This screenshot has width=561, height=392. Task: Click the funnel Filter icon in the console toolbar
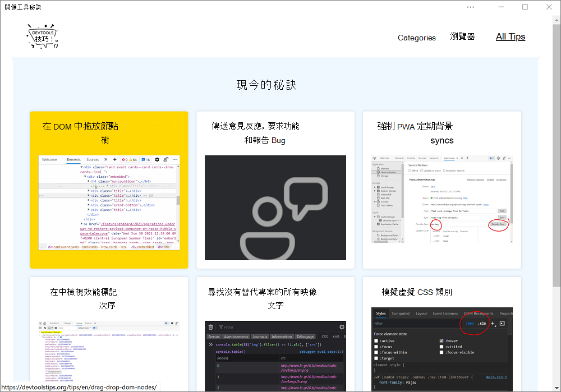point(221,326)
